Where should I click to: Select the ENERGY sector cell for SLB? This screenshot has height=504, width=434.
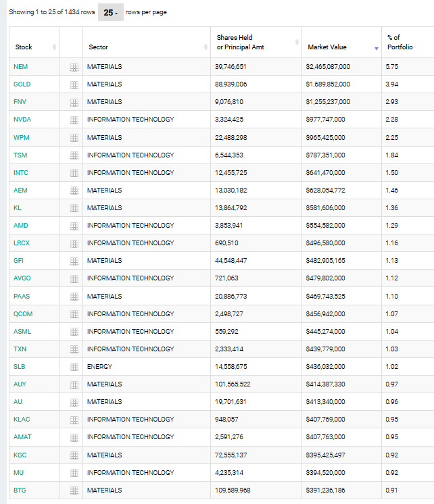coord(147,367)
